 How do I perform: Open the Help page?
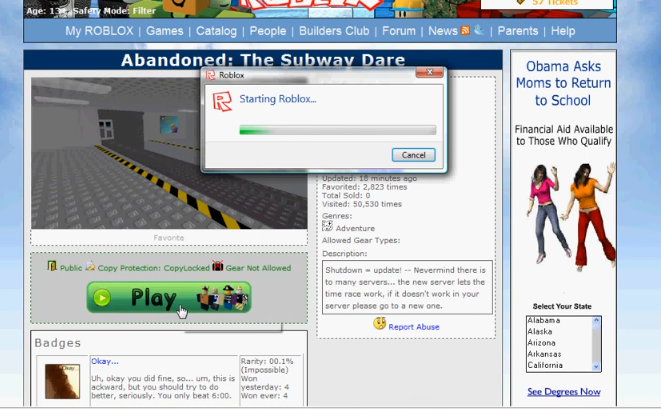pyautogui.click(x=563, y=31)
